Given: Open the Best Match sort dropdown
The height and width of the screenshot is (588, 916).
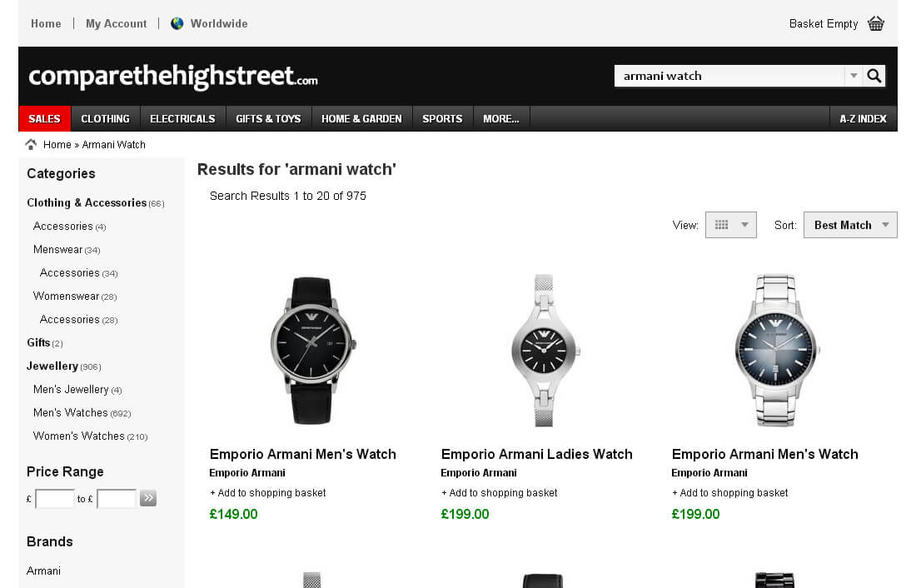Looking at the screenshot, I should [850, 225].
